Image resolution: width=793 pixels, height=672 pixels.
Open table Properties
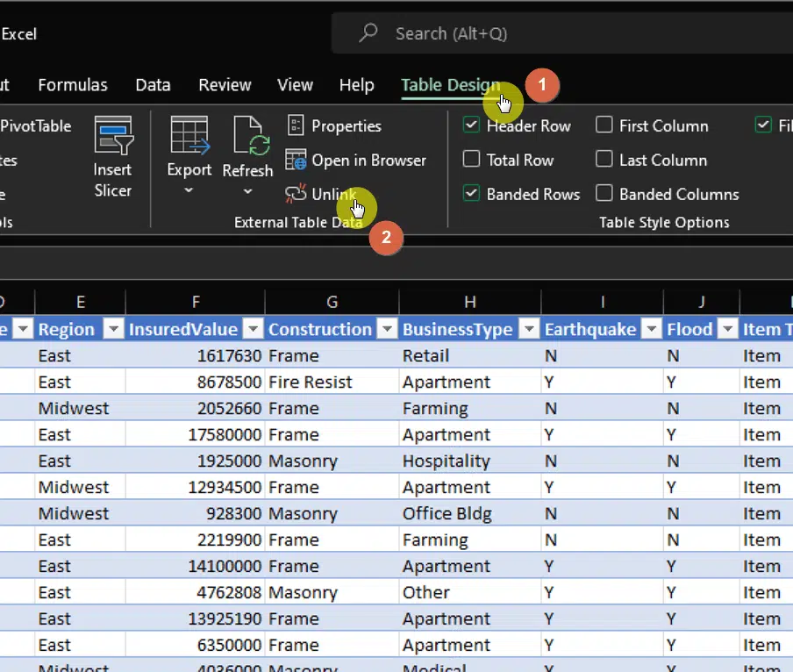coord(334,126)
